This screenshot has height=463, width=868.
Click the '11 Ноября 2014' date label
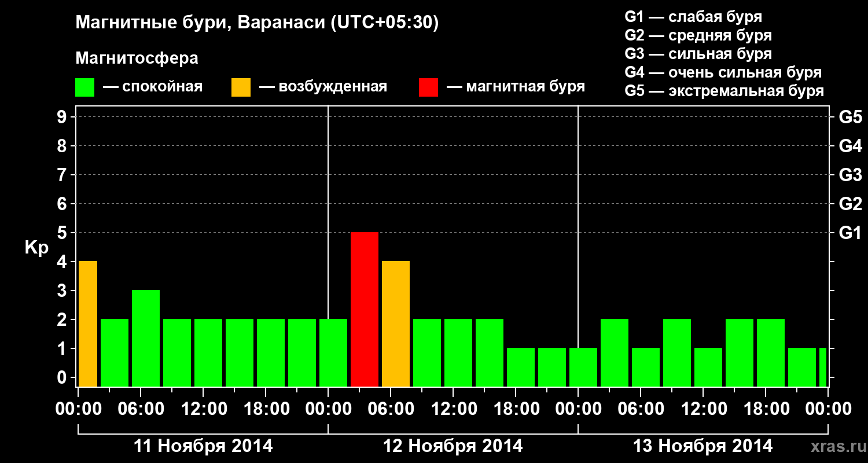tap(203, 446)
